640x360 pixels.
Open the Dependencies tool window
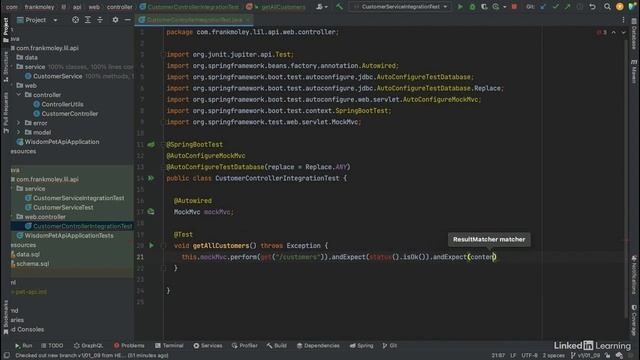[x=318, y=345]
